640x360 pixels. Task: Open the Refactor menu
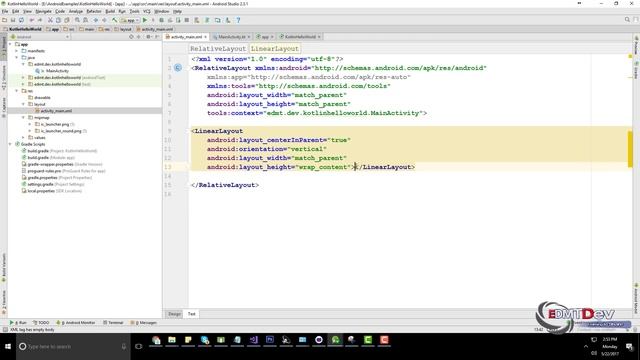click(x=94, y=11)
